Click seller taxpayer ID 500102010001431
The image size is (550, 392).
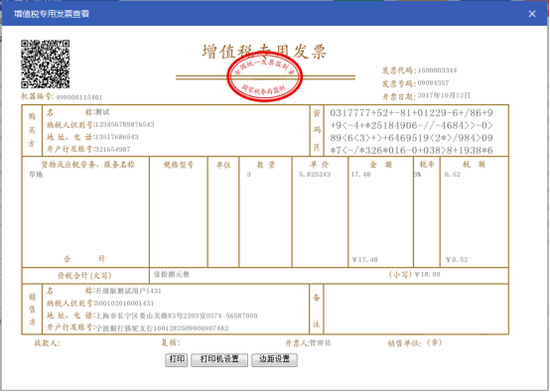tap(124, 304)
